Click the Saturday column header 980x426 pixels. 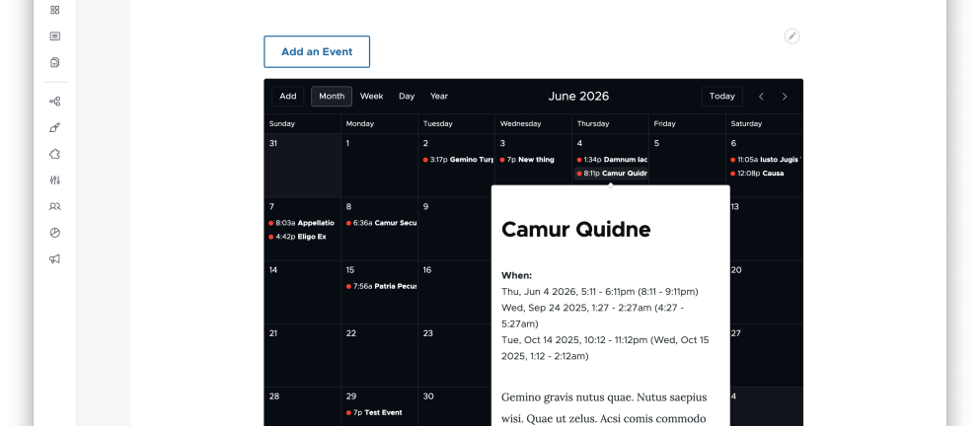coord(746,123)
